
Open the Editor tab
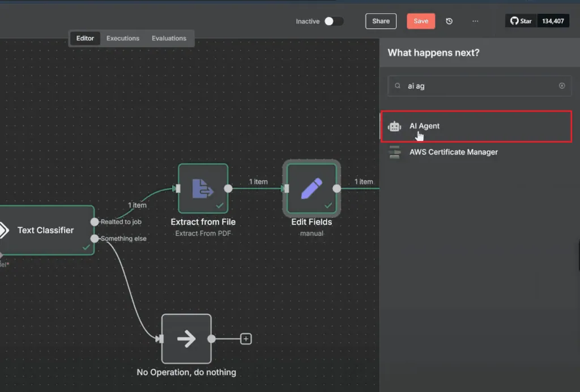pos(85,38)
